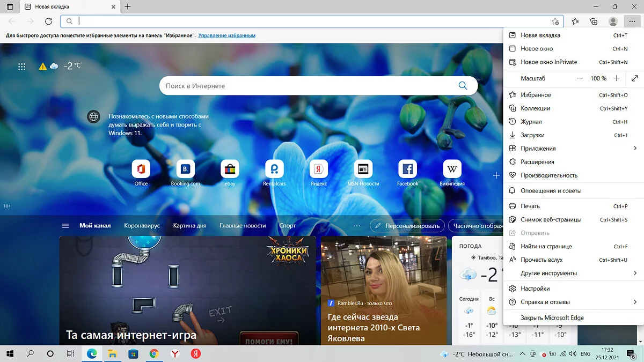The height and width of the screenshot is (362, 644).
Task: Open the Управление избранным link
Action: coord(226,35)
